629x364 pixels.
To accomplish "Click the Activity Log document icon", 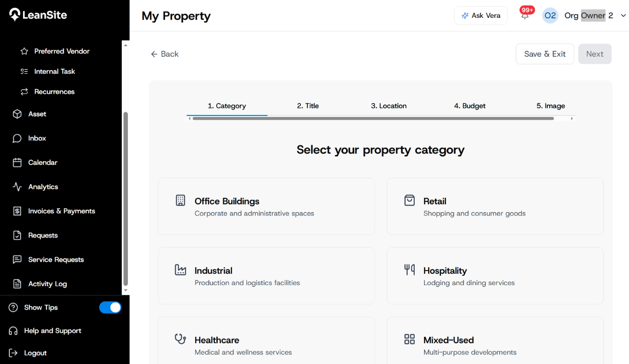I will pos(17,284).
